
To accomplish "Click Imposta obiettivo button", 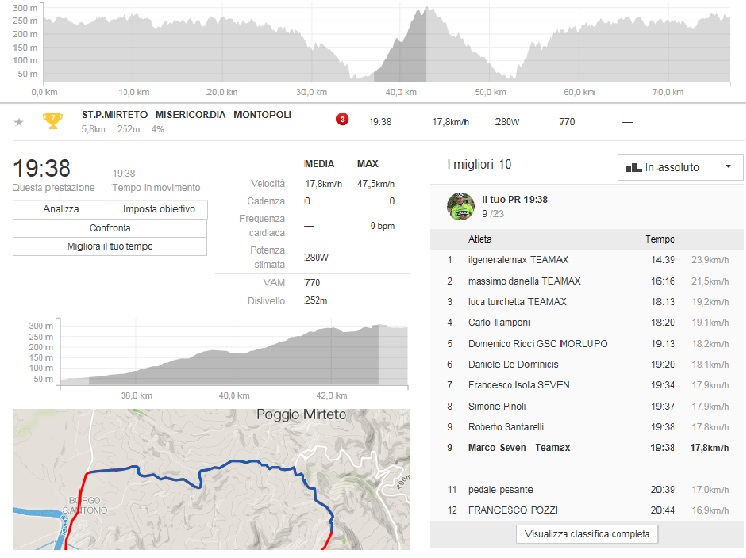I will pyautogui.click(x=158, y=209).
